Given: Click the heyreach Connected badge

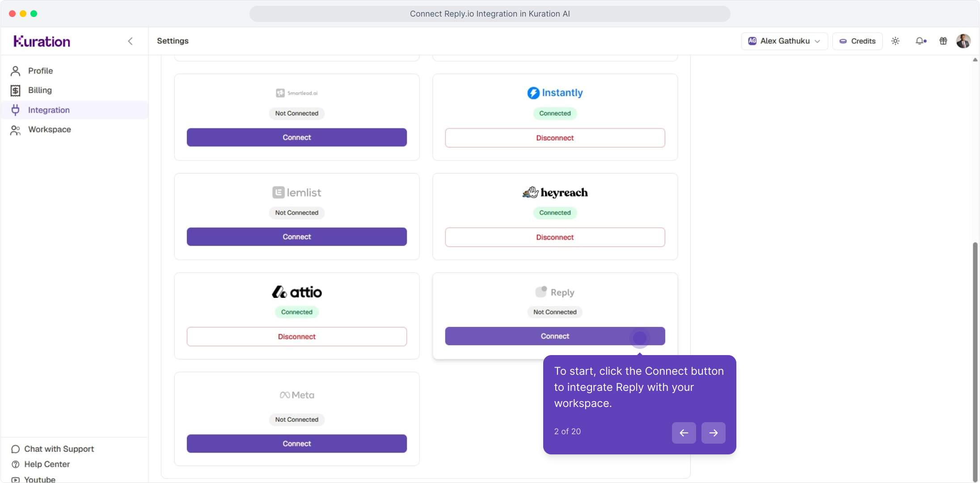Looking at the screenshot, I should coord(555,212).
